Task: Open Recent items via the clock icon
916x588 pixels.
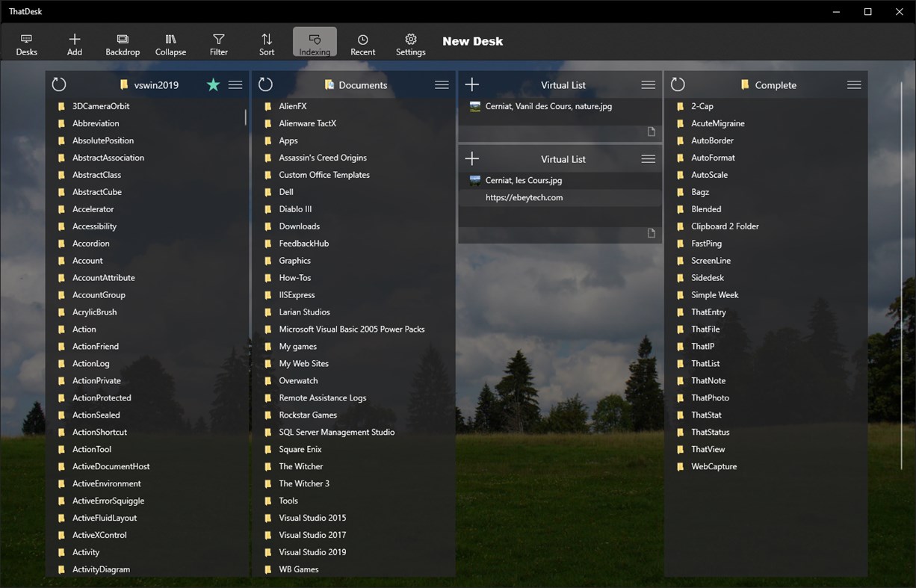Action: [362, 43]
